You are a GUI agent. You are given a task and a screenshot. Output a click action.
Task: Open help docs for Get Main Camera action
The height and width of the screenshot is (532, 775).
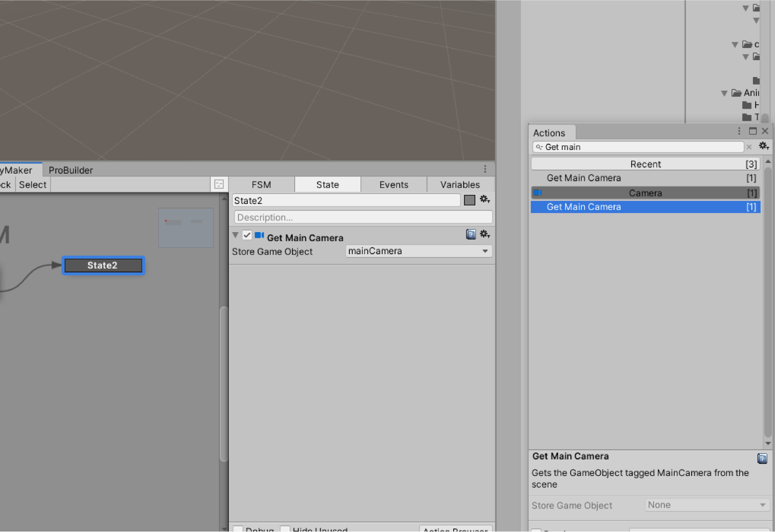(x=471, y=234)
